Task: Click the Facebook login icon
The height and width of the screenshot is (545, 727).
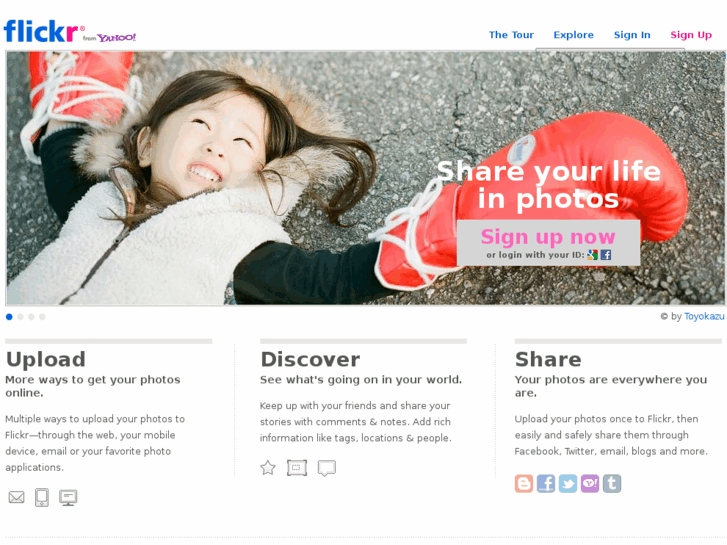Action: (x=606, y=255)
